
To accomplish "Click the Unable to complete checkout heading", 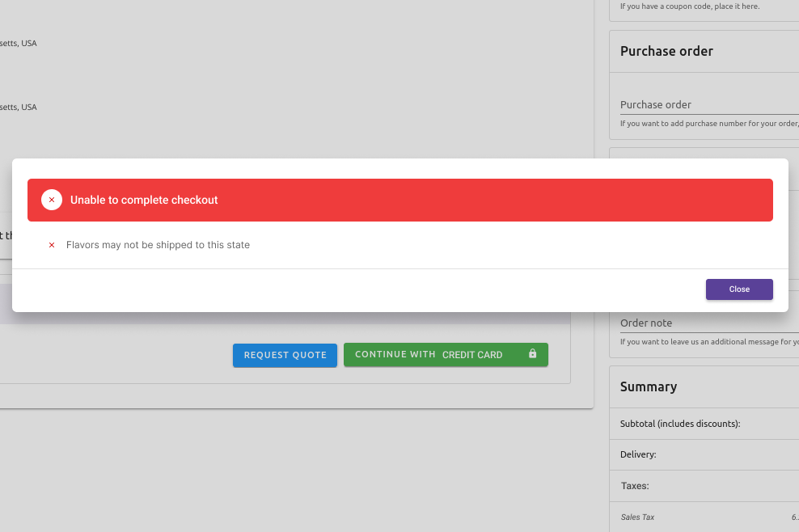I will click(142, 200).
